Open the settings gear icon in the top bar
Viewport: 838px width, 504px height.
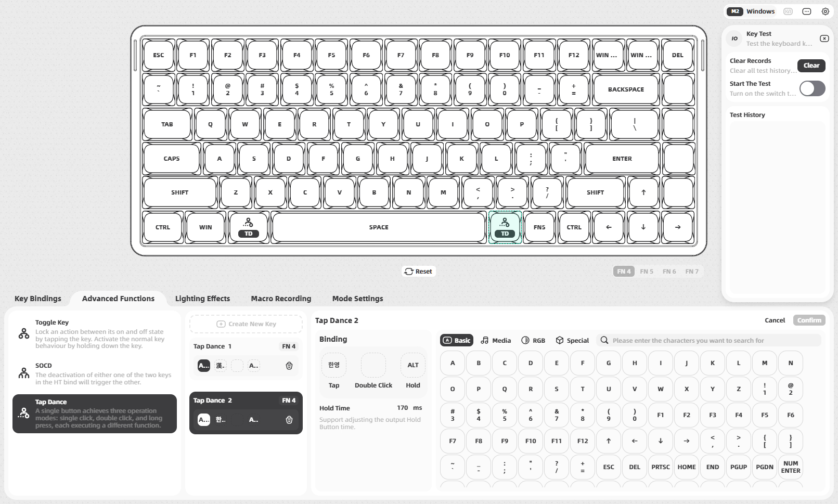pos(825,11)
